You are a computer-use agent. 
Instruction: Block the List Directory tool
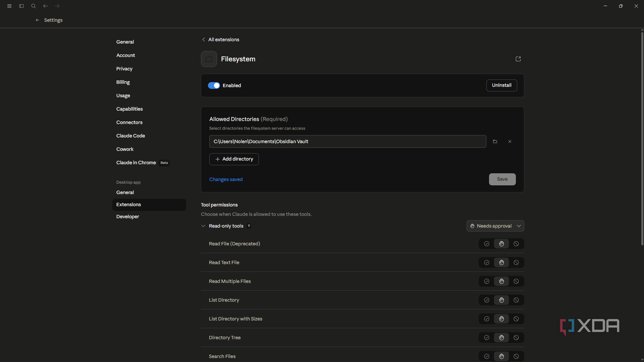coord(516,300)
